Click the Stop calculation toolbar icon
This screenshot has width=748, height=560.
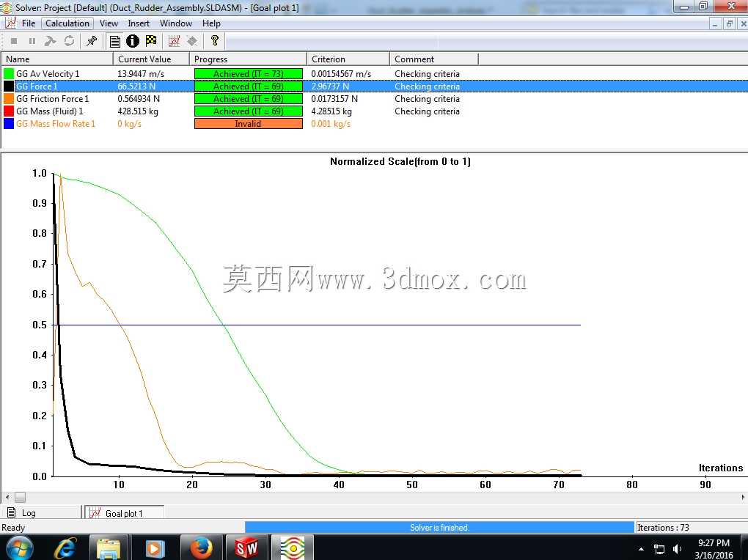point(14,41)
